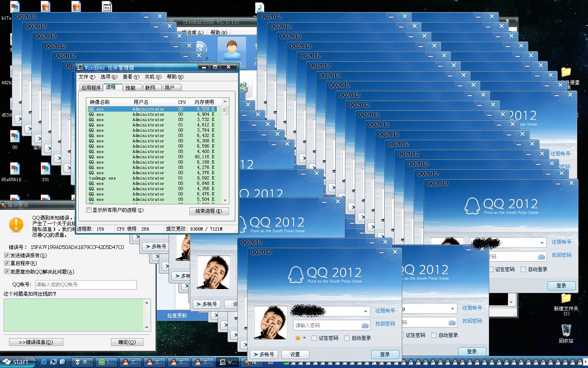Expand account dropdown in middle QQ window
Viewport: 588px width, 368px height.
[452, 309]
